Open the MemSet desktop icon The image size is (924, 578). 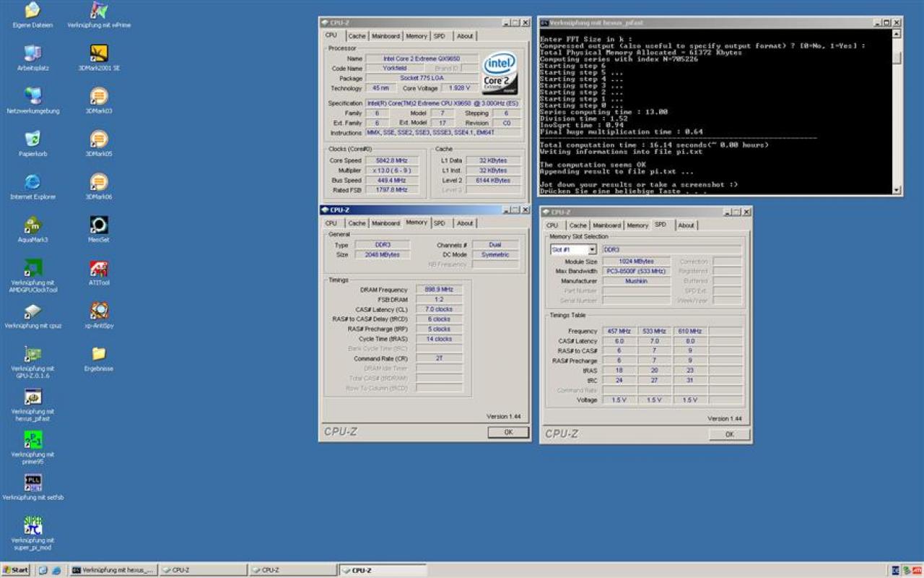tap(99, 225)
